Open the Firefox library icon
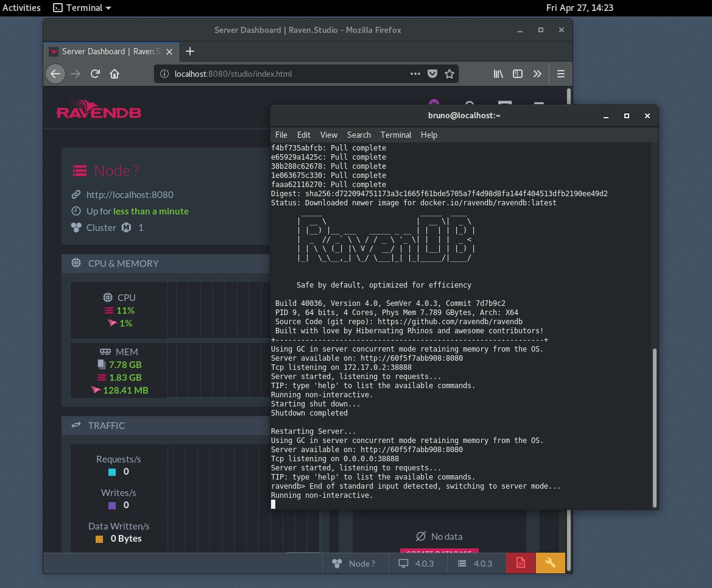Viewport: 712px width, 588px height. click(498, 73)
